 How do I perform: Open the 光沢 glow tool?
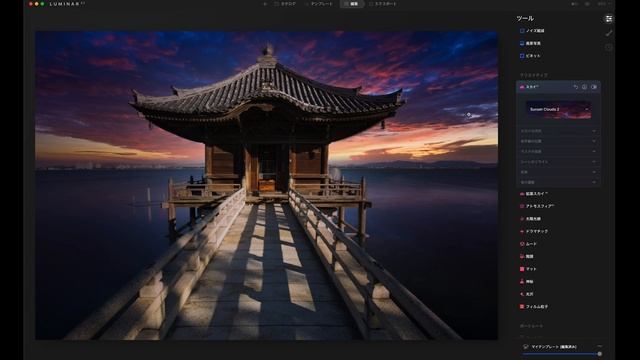527,294
